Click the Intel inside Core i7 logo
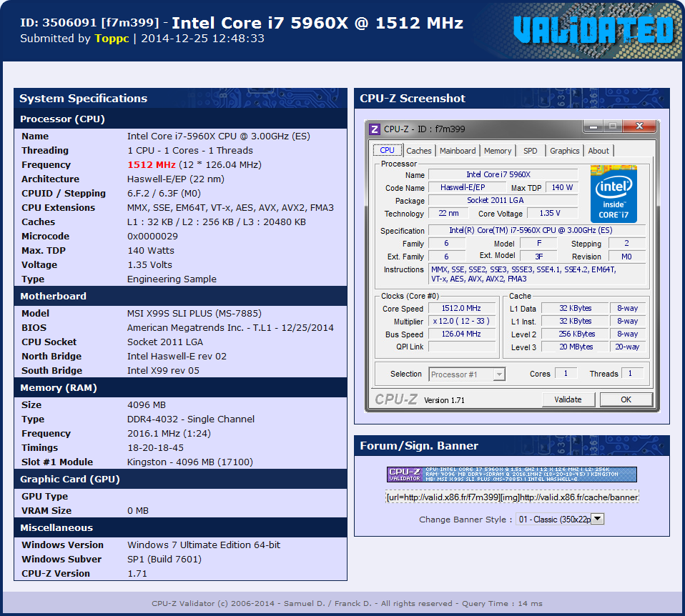This screenshot has height=616, width=685. pyautogui.click(x=613, y=194)
